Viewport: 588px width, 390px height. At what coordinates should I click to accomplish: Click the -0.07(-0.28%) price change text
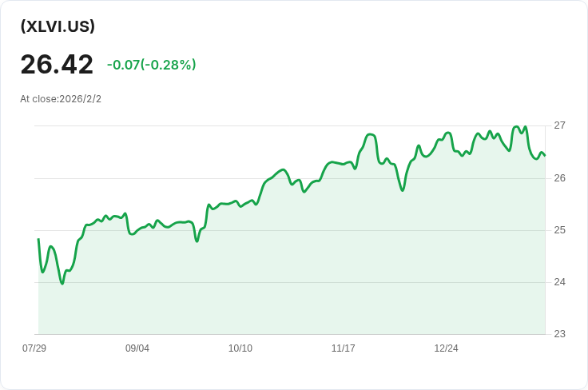152,65
